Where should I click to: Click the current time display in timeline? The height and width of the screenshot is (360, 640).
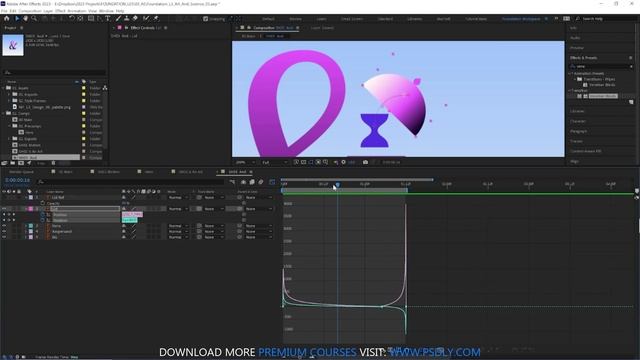pyautogui.click(x=18, y=180)
